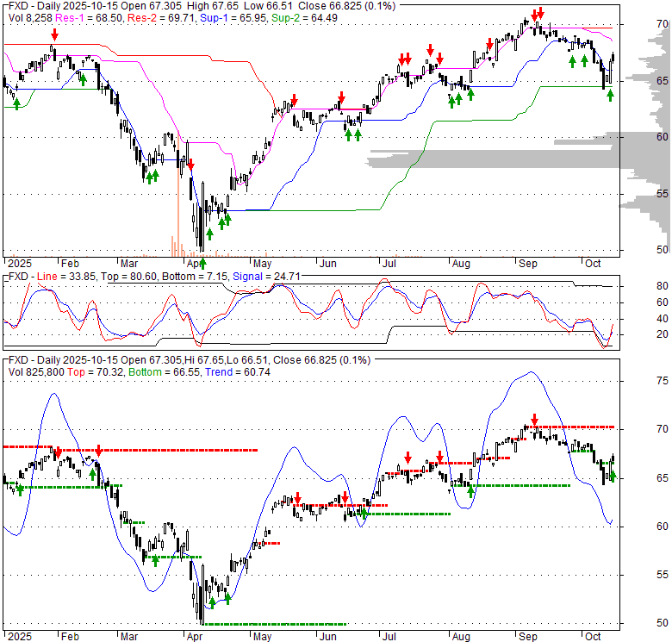
Task: Click the green up arrow in October on the bottom chart
Action: 612,476
